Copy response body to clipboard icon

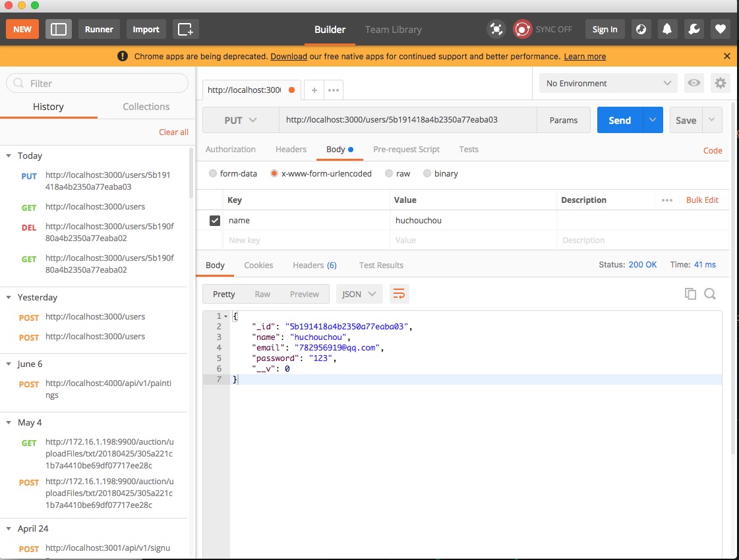tap(690, 293)
